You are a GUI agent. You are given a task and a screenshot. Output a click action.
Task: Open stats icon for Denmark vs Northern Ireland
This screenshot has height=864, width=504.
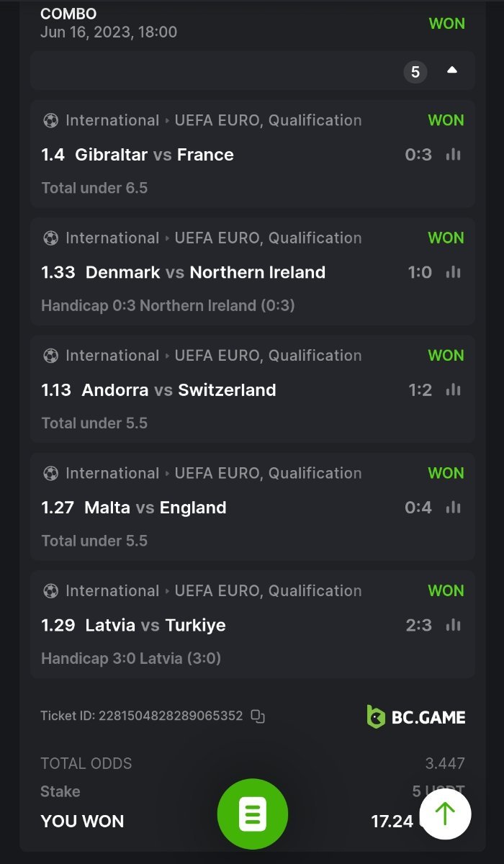453,272
